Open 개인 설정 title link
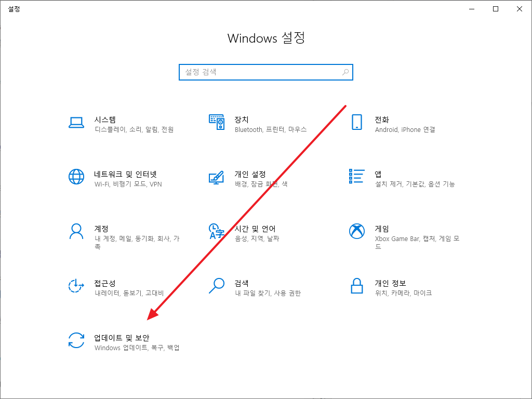 click(250, 175)
